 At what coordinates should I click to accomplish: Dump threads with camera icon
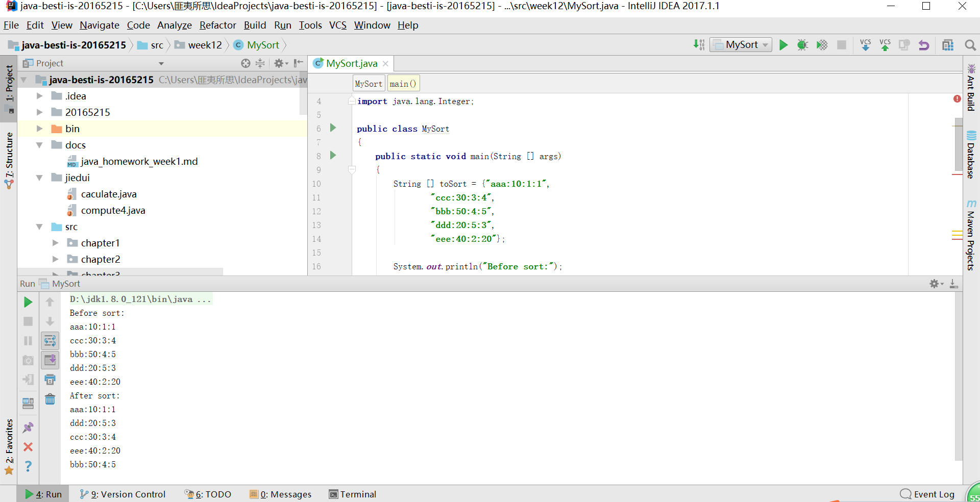[28, 360]
